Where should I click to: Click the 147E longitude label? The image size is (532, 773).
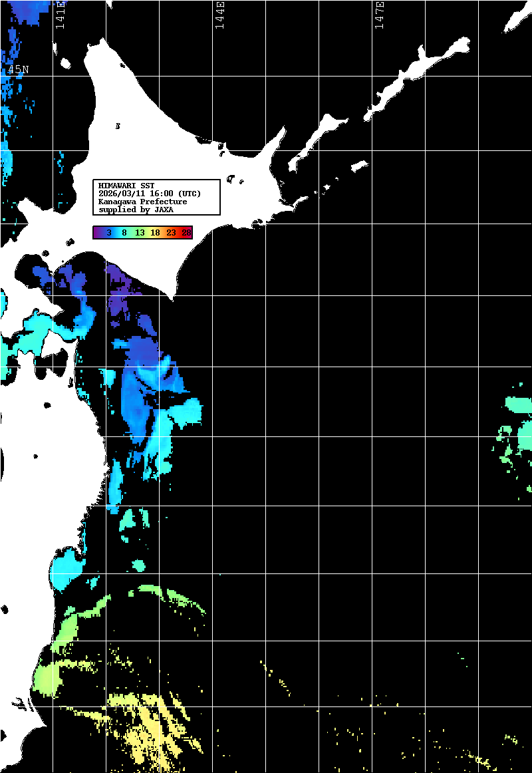click(x=380, y=16)
